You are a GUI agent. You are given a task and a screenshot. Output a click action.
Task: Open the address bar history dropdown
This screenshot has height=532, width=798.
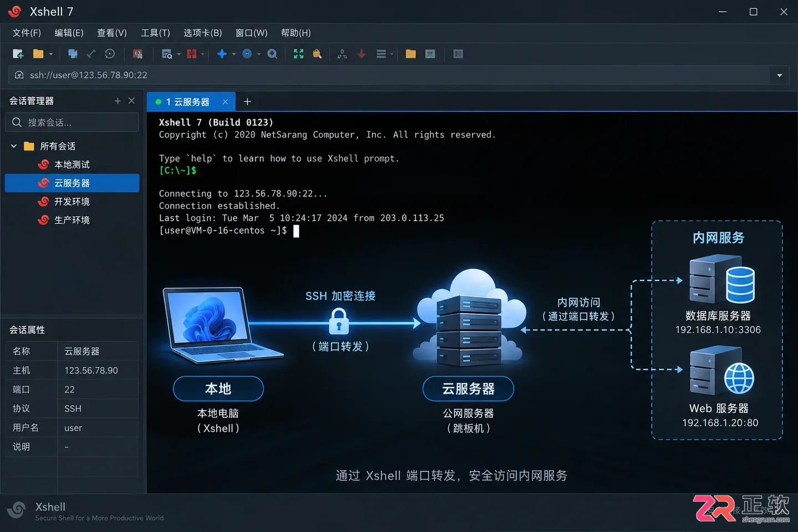779,75
